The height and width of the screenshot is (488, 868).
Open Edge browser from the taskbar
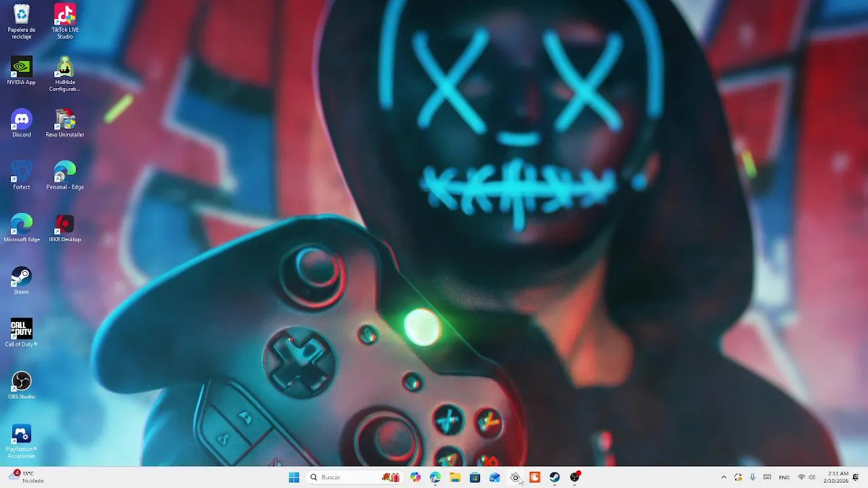point(435,477)
